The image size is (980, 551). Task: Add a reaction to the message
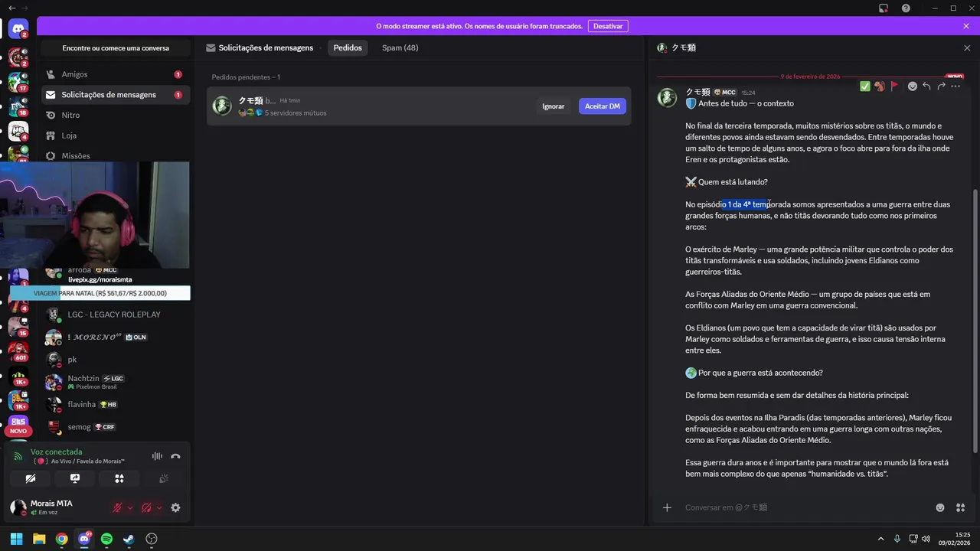(x=912, y=86)
